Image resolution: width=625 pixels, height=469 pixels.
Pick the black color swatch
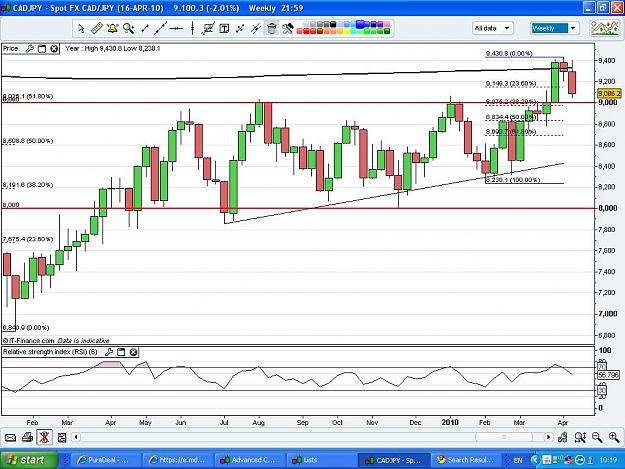[x=333, y=24]
